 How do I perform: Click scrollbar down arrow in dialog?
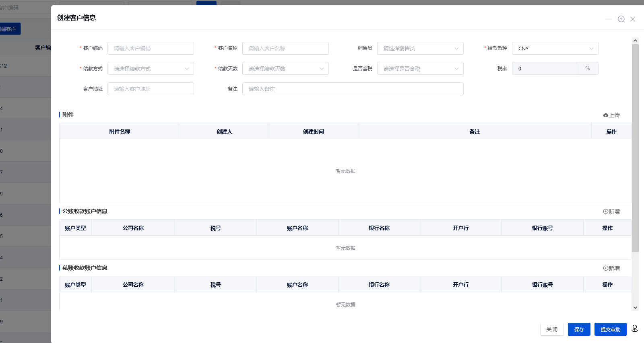[x=635, y=308]
